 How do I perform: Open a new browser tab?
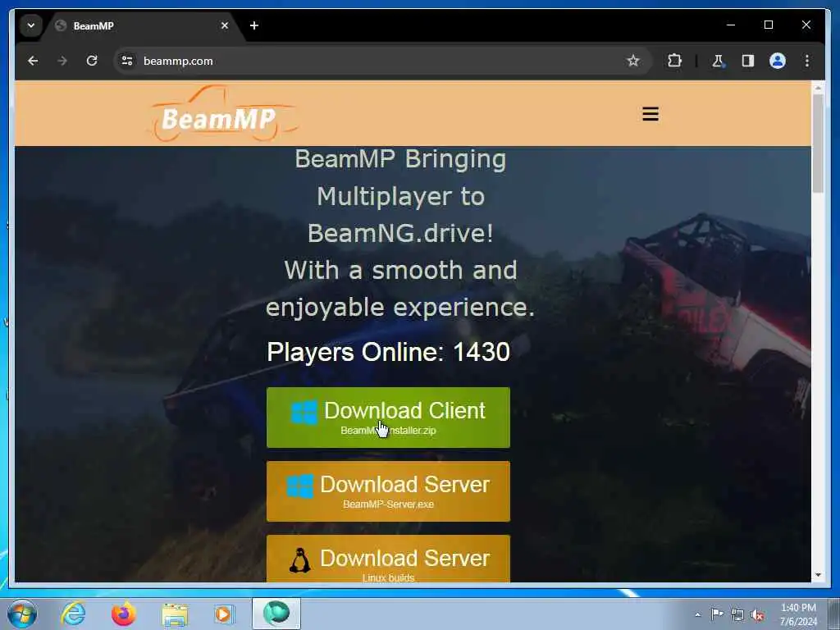pos(254,25)
